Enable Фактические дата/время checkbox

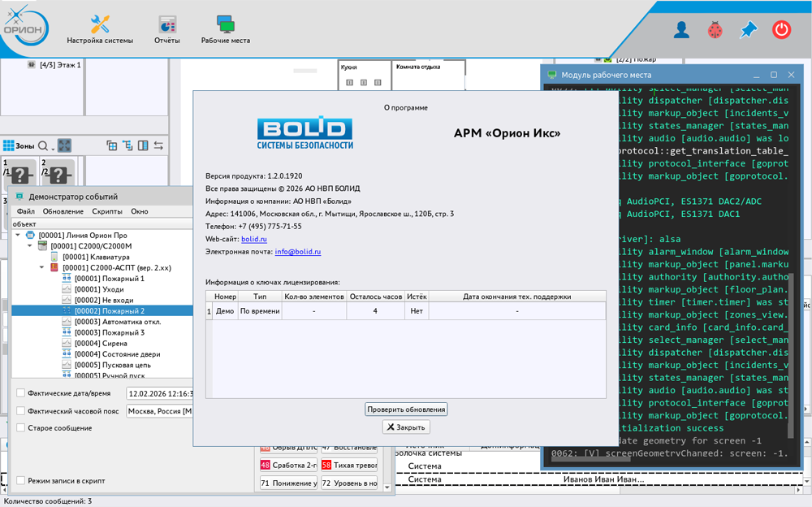21,393
